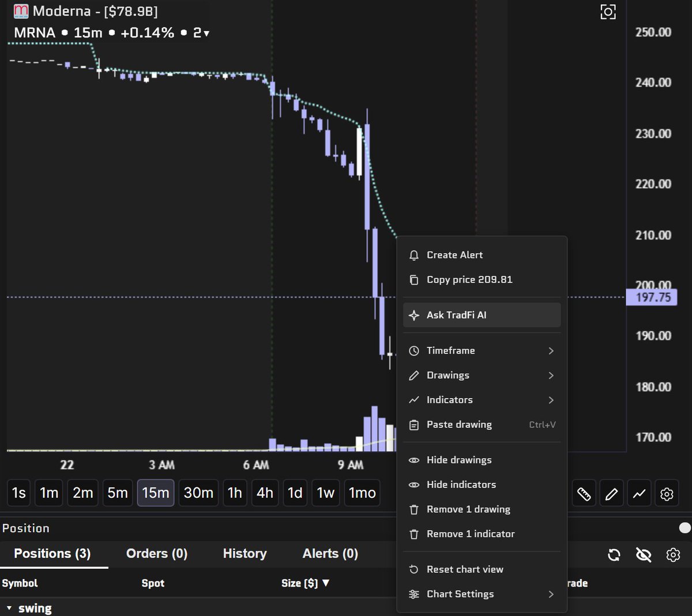Click the refresh positions icon

(614, 555)
